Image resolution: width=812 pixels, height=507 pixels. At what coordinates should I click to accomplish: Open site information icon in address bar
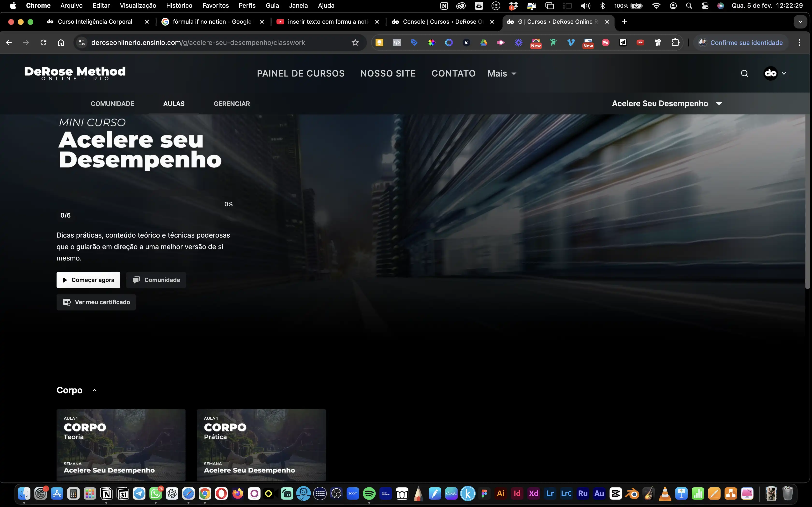click(81, 42)
